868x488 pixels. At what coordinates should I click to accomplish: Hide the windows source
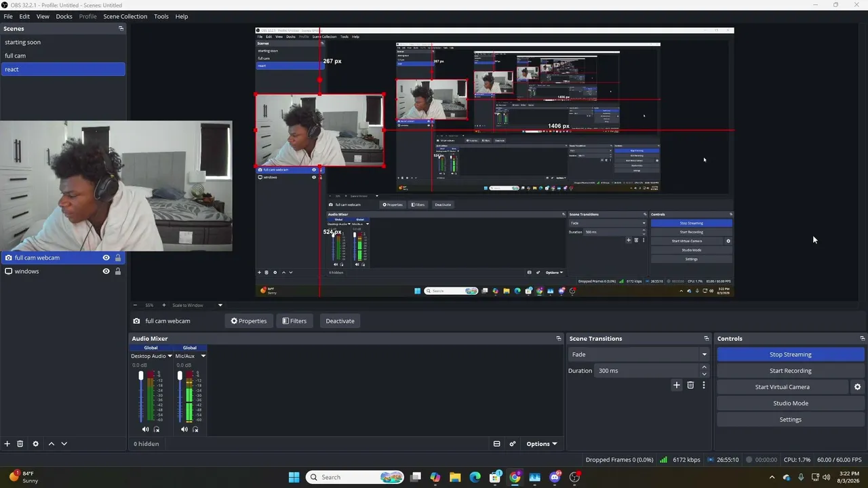pos(106,271)
